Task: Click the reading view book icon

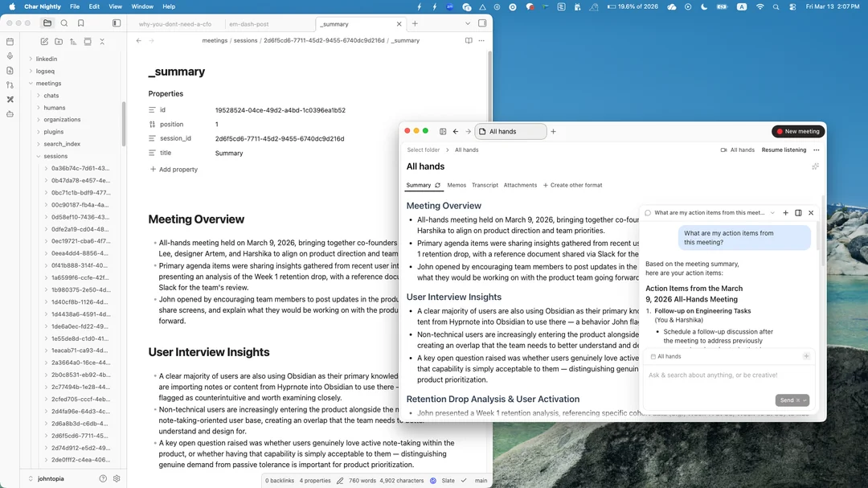Action: 469,40
